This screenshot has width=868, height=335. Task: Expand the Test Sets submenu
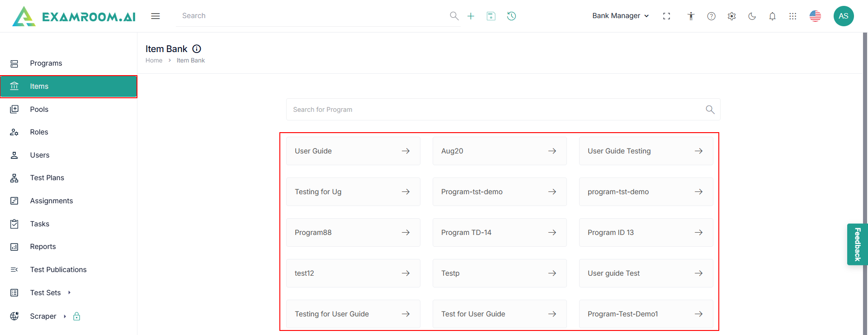(x=69, y=292)
